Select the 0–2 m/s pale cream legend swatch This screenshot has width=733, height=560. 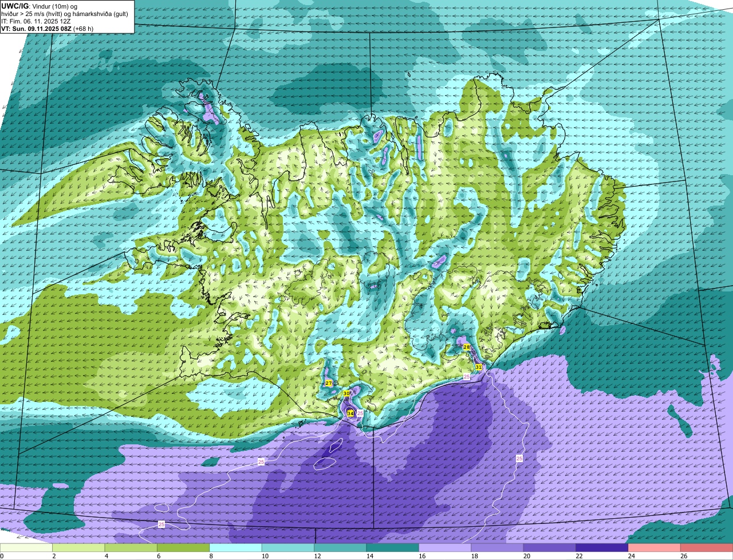26,548
